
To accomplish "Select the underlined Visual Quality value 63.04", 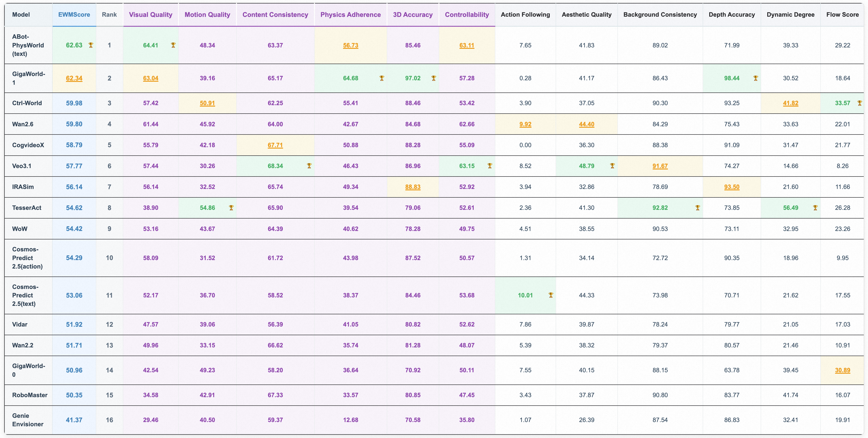I will point(151,78).
